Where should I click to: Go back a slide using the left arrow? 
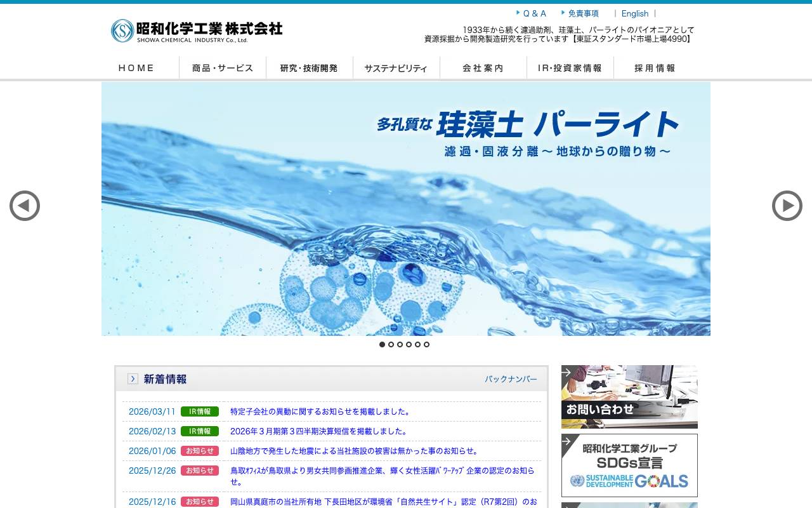pyautogui.click(x=25, y=206)
